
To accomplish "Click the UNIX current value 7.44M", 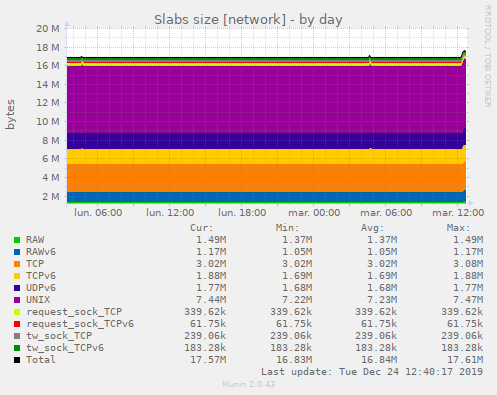I will [211, 300].
